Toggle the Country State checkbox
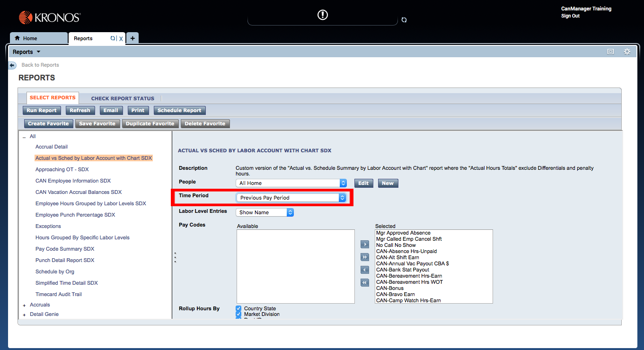 coord(238,308)
